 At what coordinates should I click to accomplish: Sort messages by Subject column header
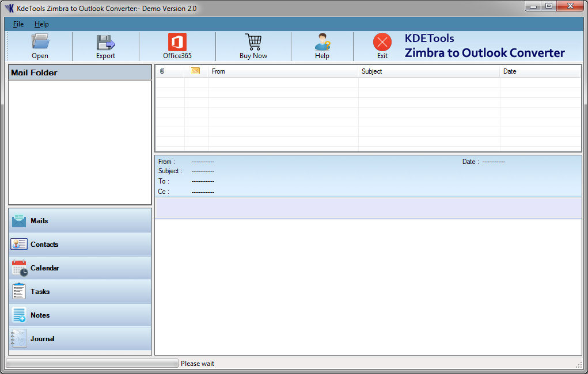[x=428, y=71]
